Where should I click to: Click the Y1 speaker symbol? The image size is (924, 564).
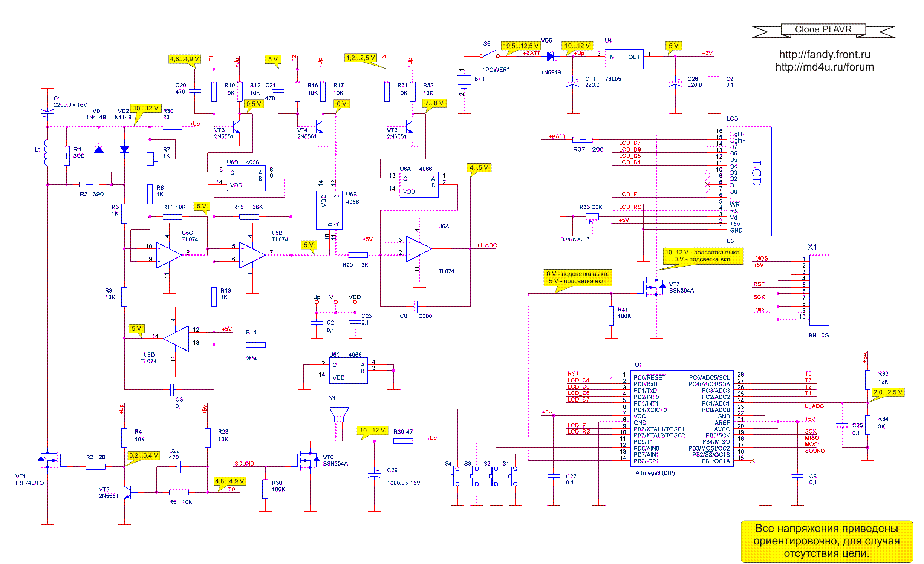[339, 415]
